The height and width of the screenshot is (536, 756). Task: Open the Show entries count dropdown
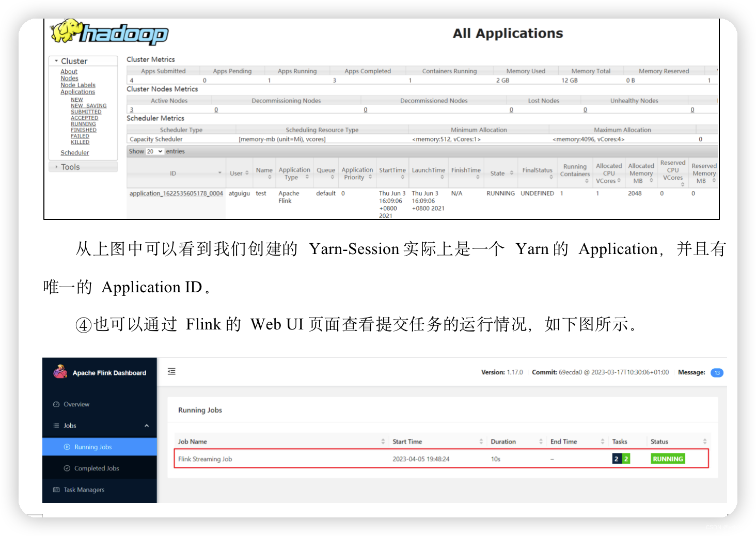tap(154, 151)
